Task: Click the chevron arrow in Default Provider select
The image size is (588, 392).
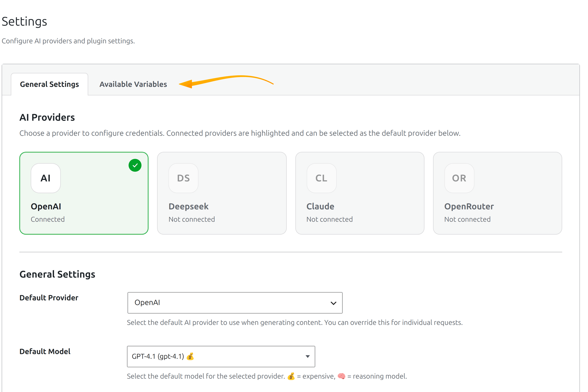Action: [x=333, y=303]
